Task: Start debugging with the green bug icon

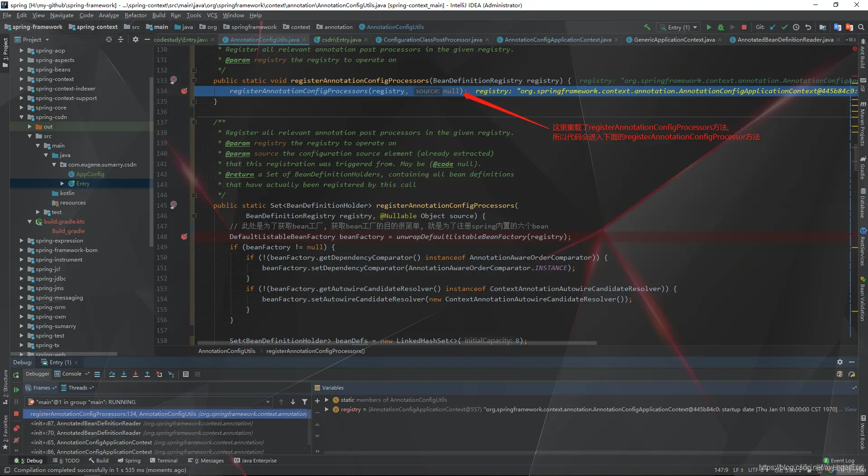Action: 721,27
